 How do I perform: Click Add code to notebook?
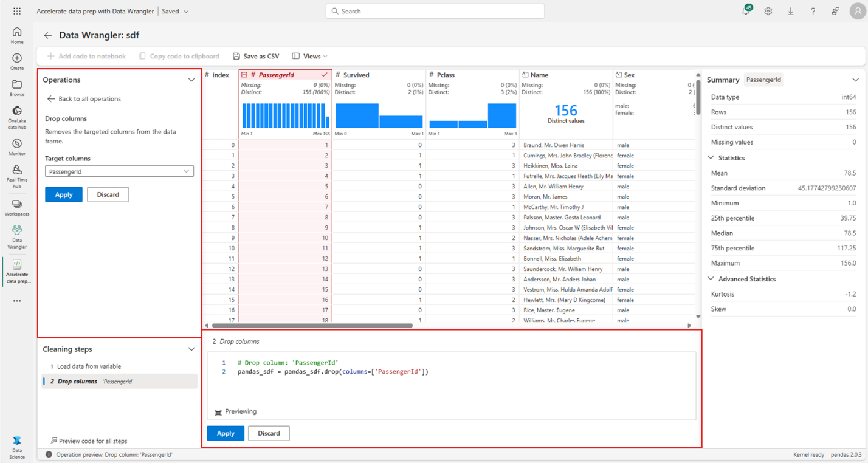tap(87, 56)
